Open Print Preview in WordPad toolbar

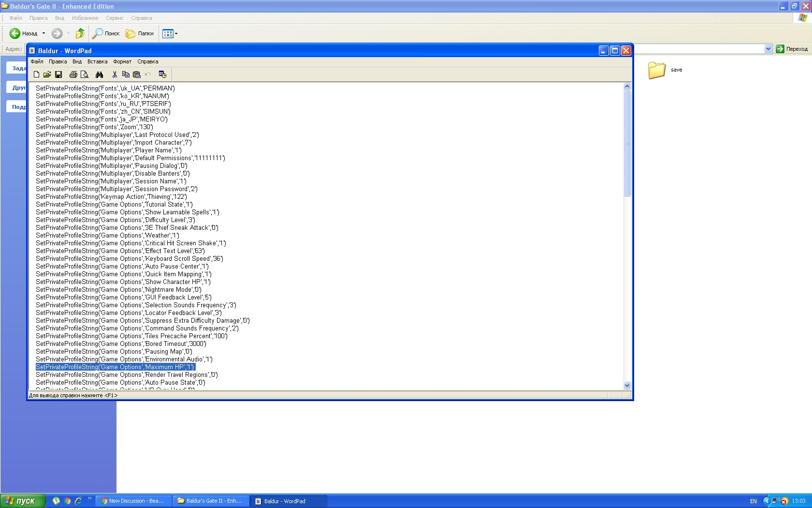pyautogui.click(x=85, y=75)
